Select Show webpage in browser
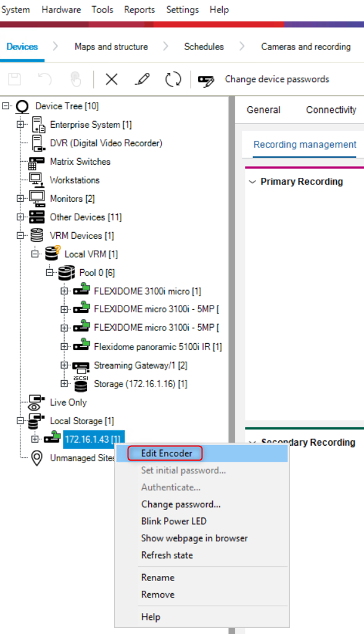This screenshot has height=634, width=364. click(194, 538)
